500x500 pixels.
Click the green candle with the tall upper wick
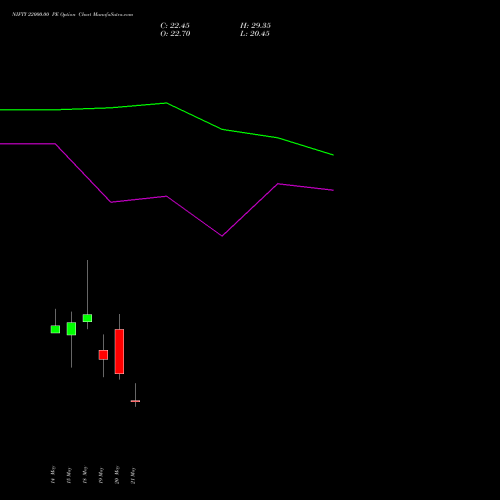(87, 318)
